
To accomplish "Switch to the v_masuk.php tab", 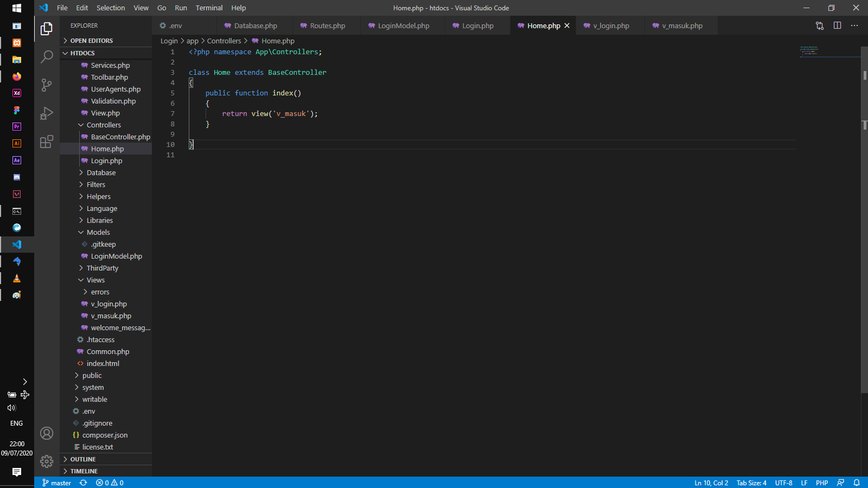I will tap(680, 25).
